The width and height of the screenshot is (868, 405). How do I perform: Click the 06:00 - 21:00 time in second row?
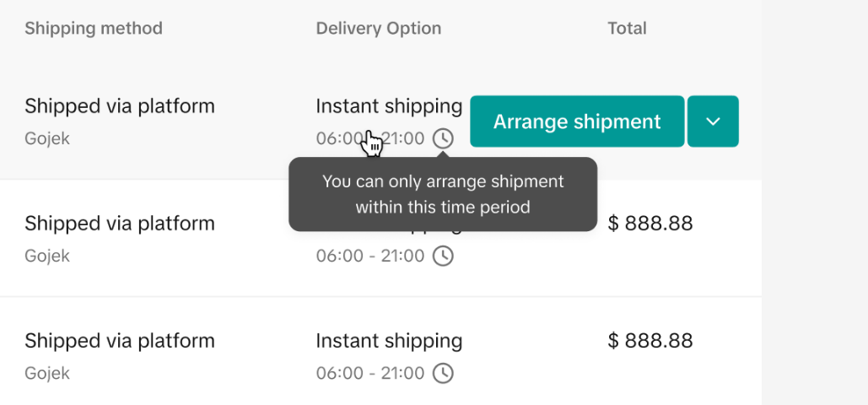point(370,256)
